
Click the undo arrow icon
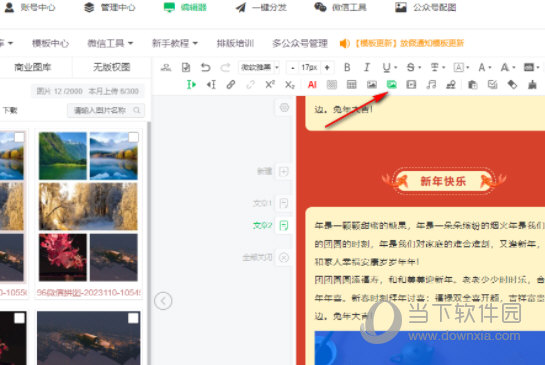pos(206,67)
